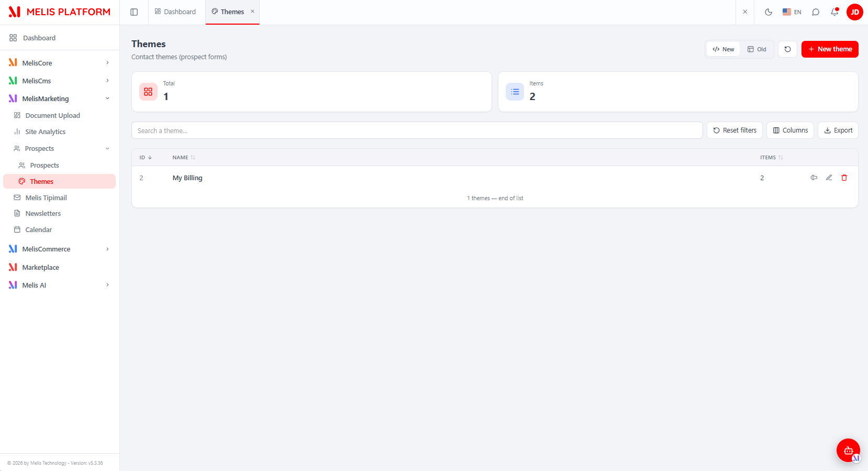This screenshot has height=471, width=868.
Task: Sort by the ITEMS column
Action: tap(772, 158)
